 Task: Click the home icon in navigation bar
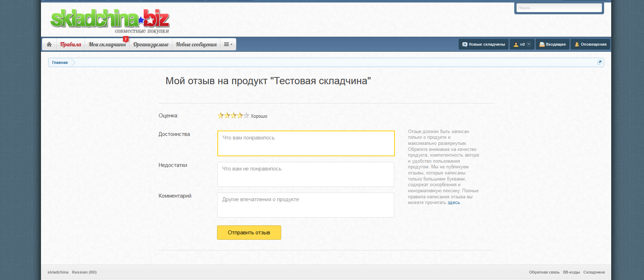pyautogui.click(x=49, y=44)
